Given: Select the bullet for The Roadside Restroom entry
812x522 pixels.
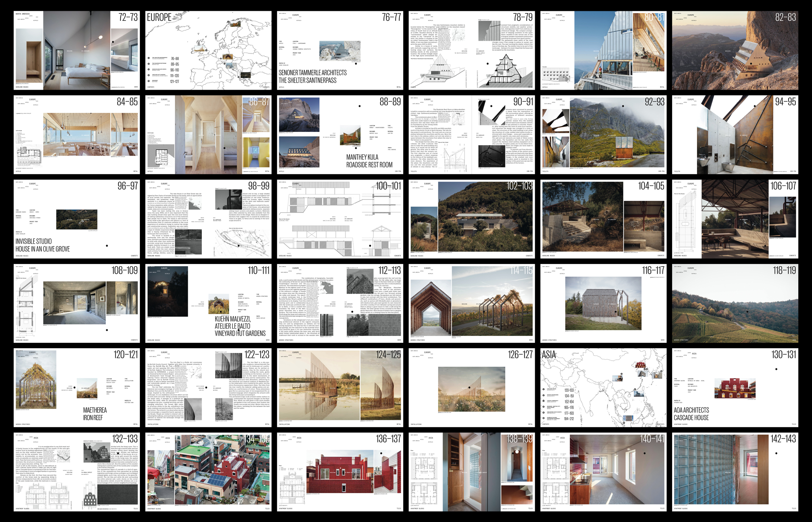Looking at the screenshot, I should [x=149, y=64].
